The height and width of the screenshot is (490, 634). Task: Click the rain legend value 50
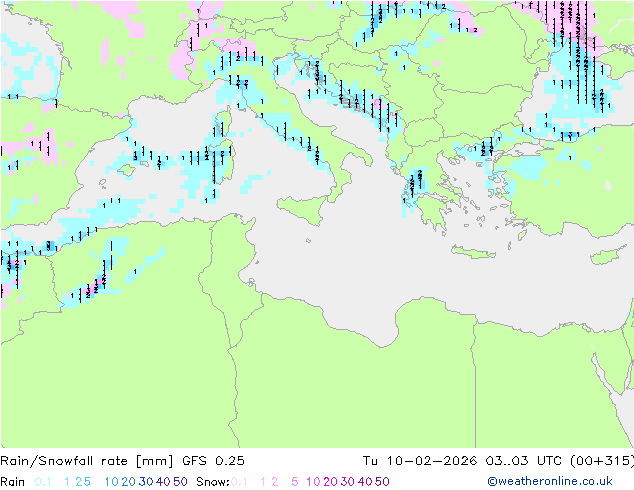click(180, 482)
